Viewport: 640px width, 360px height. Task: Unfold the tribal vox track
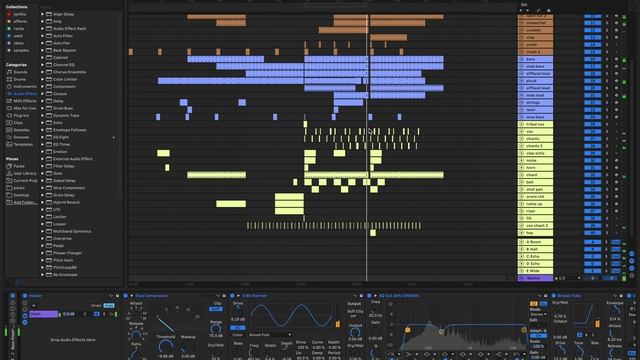point(522,124)
